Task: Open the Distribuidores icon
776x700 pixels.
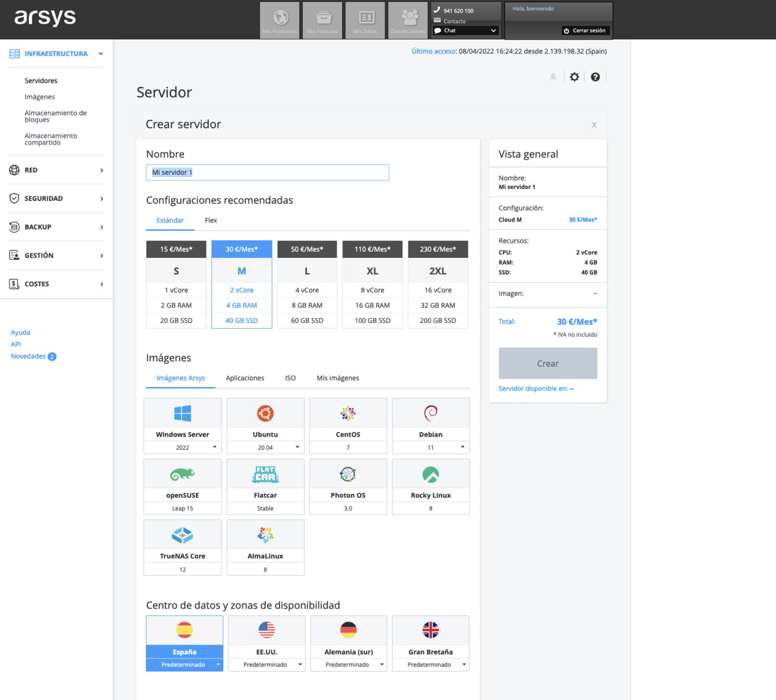Action: (x=408, y=18)
